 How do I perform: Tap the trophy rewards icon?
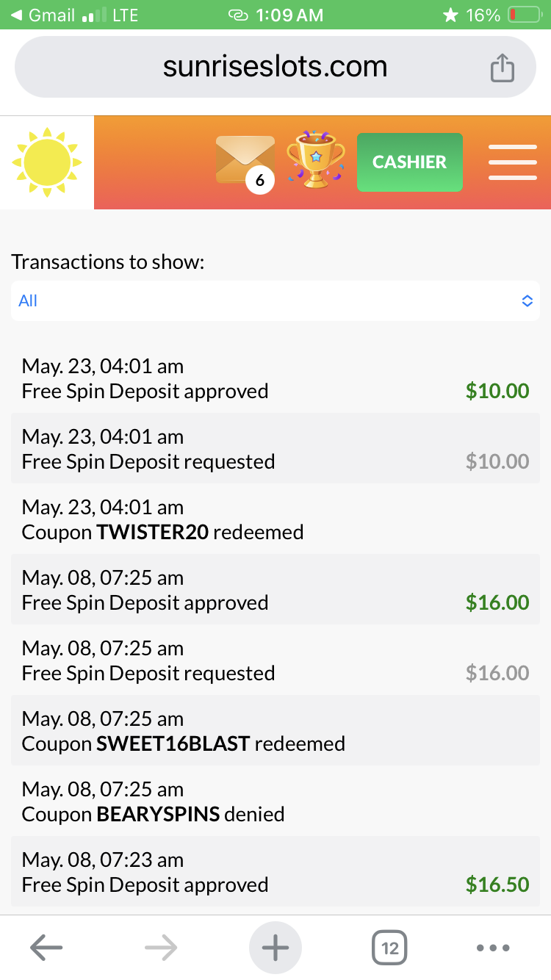[x=315, y=159]
